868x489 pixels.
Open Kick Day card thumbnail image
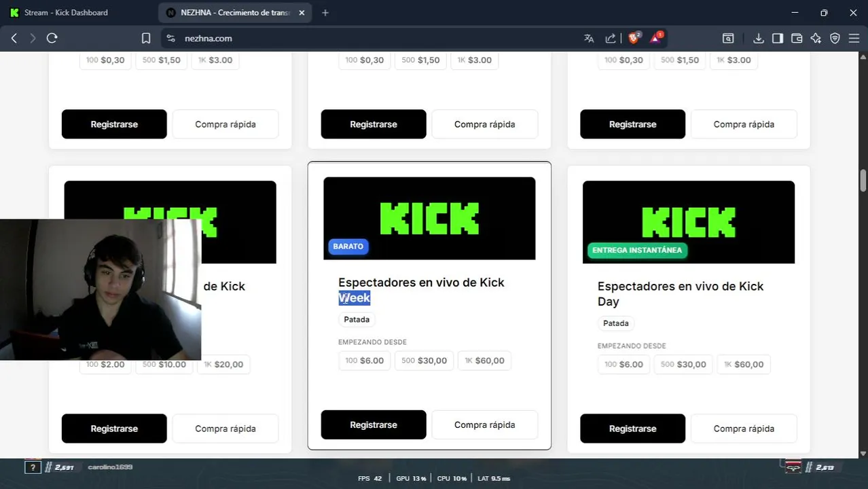coord(689,222)
